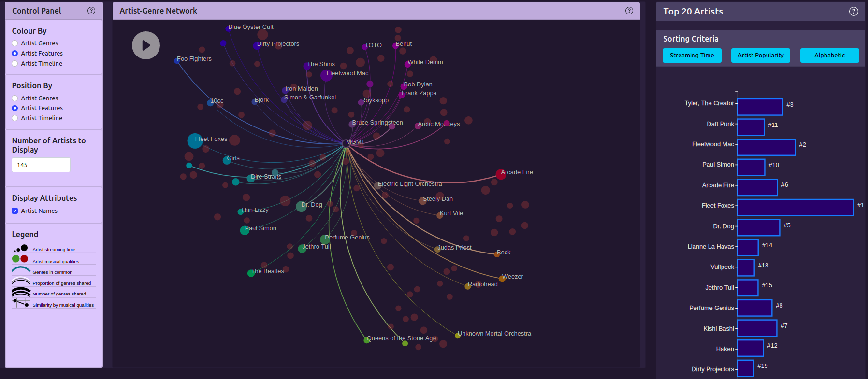Select the Unknown Mortal Orchestra node
This screenshot has width=868, height=379.
pyautogui.click(x=457, y=336)
